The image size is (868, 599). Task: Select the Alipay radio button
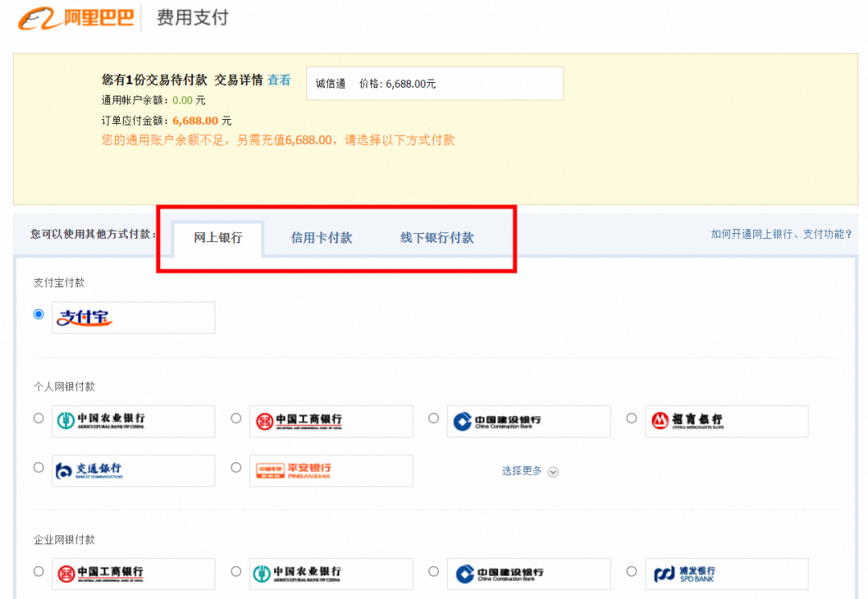point(39,314)
